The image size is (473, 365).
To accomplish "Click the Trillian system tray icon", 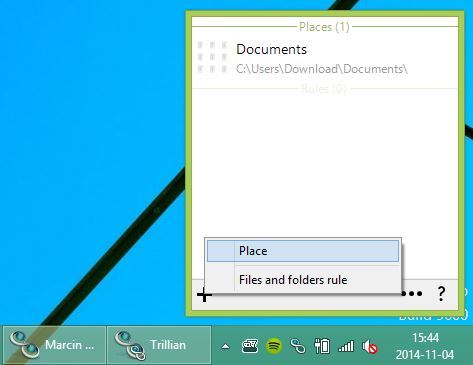I will coord(298,346).
